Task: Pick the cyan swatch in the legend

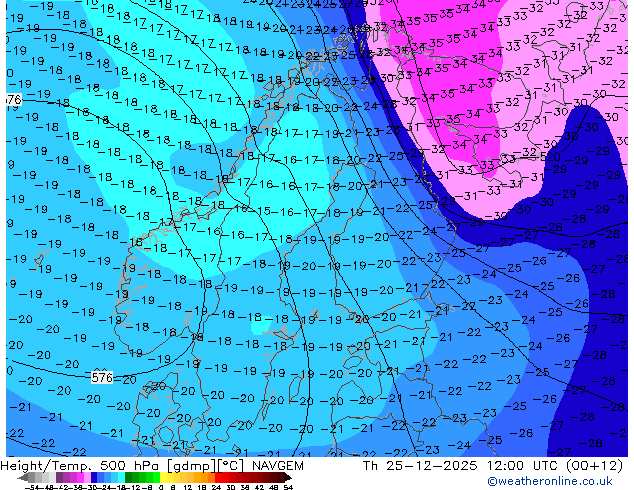Action: coord(121,477)
